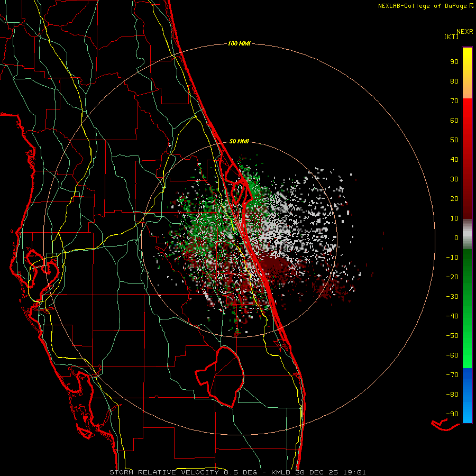Click the 19:01 timestamp in footer
This screenshot has width=476, height=476.
[354, 472]
